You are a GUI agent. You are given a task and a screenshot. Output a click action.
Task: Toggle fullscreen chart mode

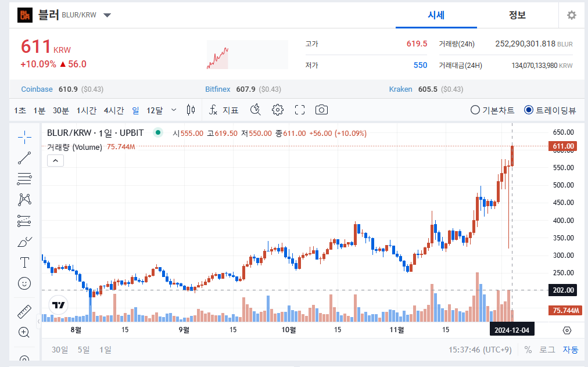click(x=300, y=110)
